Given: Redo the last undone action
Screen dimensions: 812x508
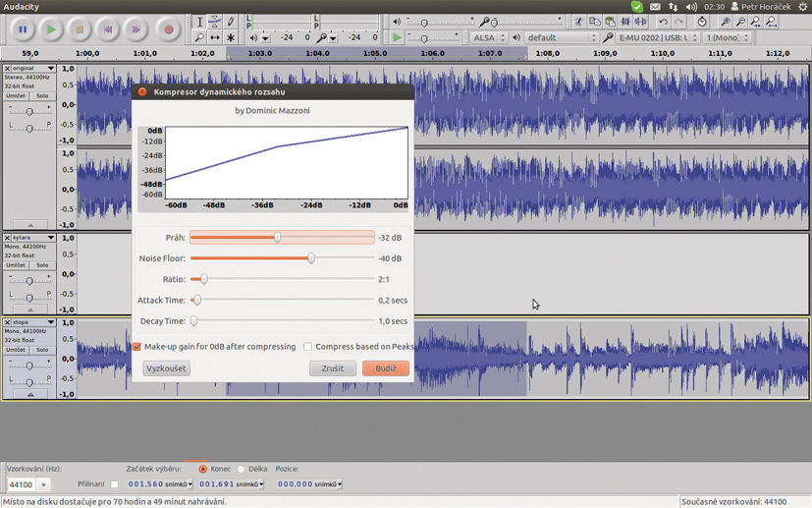Looking at the screenshot, I should (x=678, y=22).
